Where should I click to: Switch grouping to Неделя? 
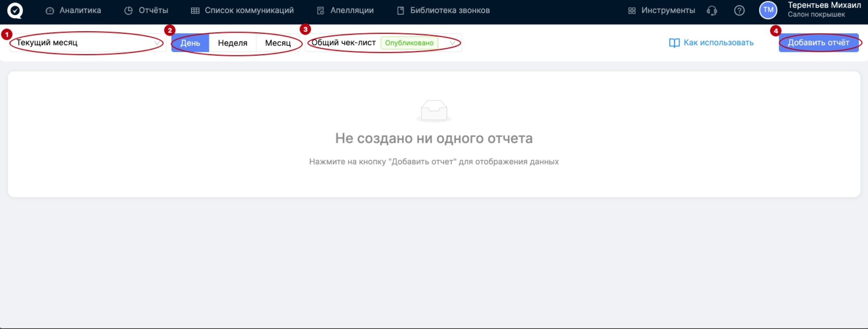click(232, 43)
